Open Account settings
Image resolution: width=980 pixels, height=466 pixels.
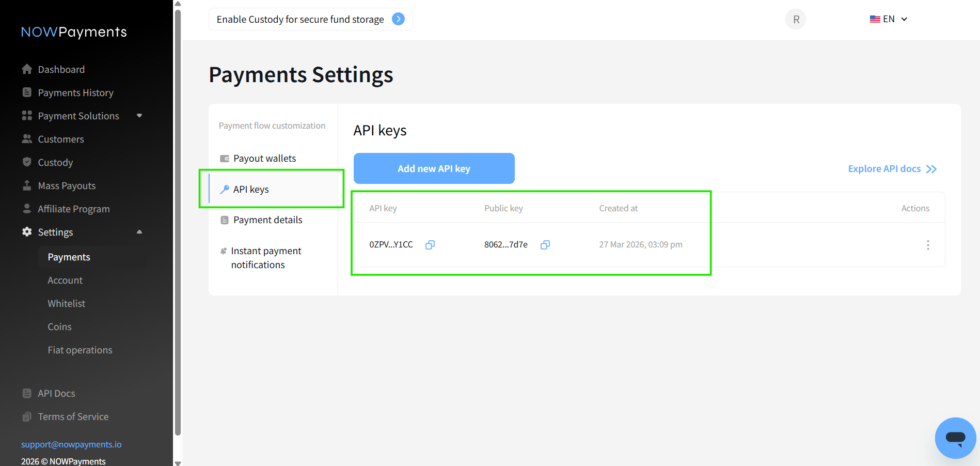tap(65, 280)
